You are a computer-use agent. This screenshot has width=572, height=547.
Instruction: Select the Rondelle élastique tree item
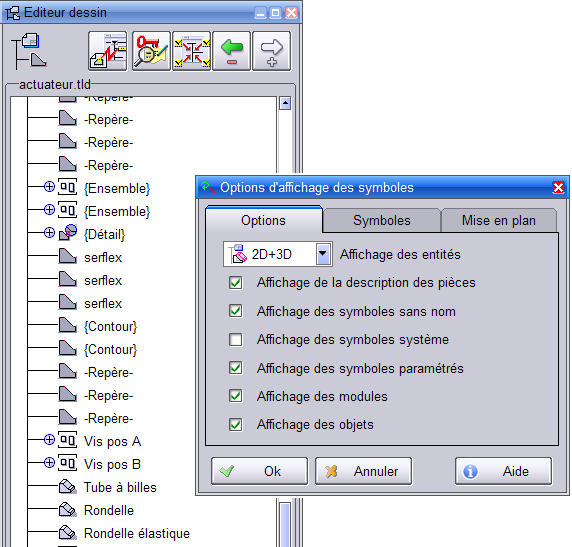tap(137, 533)
